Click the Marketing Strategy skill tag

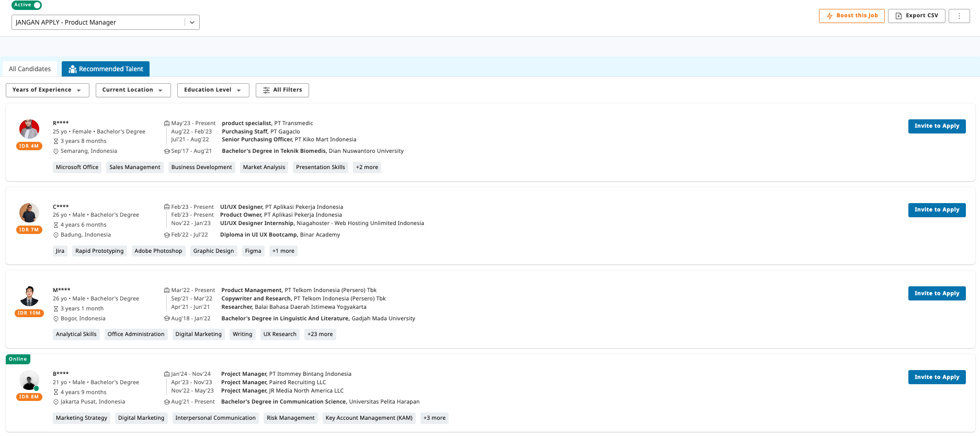pos(82,418)
